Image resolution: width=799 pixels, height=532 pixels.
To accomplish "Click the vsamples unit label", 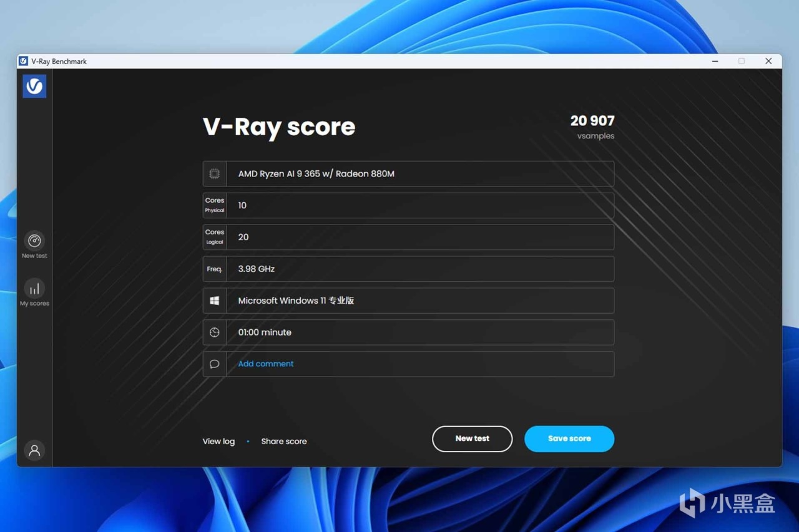I will coord(596,136).
